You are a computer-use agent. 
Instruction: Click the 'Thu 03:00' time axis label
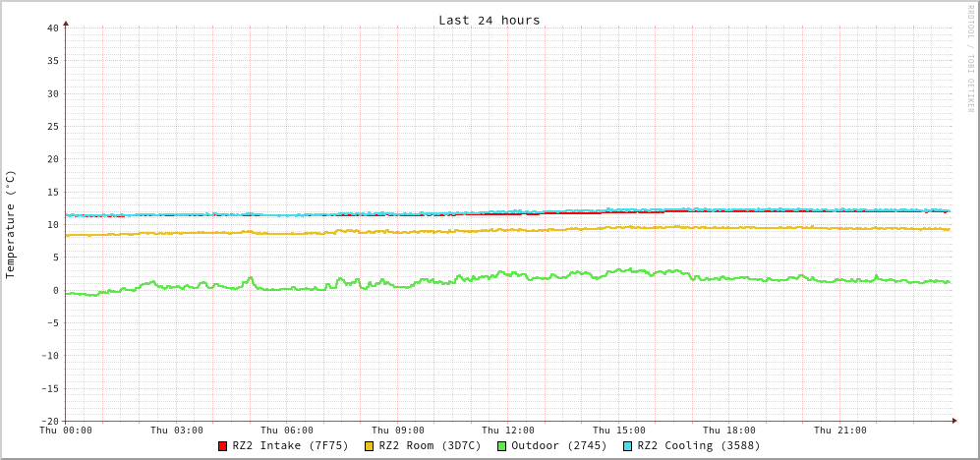pyautogui.click(x=177, y=431)
